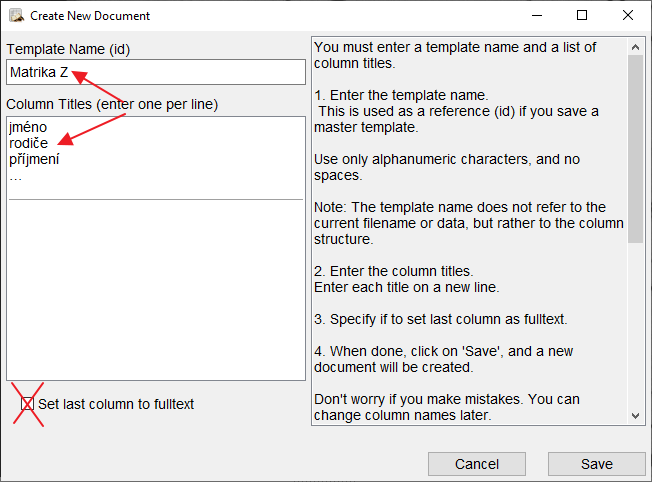This screenshot has width=652, height=482.
Task: Click empty area of Column Titles box
Action: click(x=155, y=290)
